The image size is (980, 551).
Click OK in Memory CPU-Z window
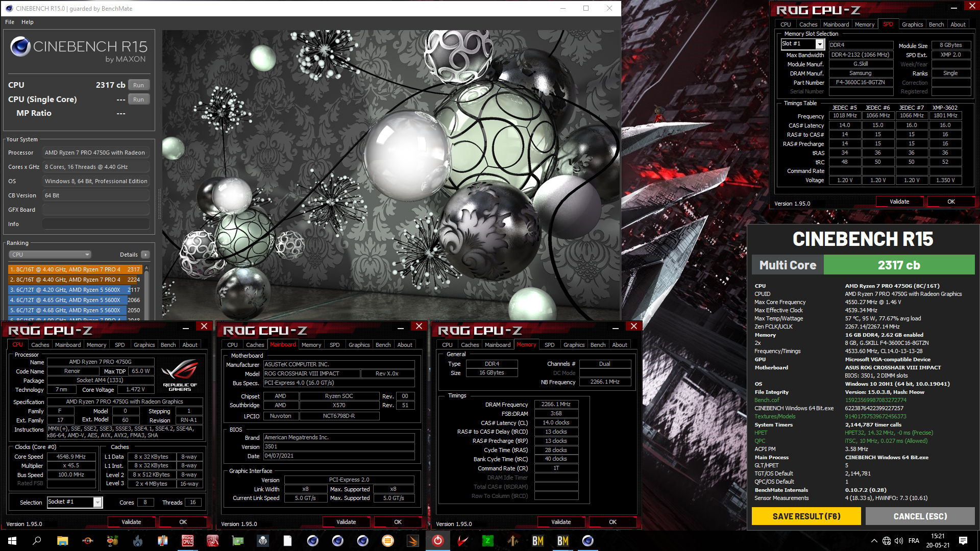click(x=612, y=522)
